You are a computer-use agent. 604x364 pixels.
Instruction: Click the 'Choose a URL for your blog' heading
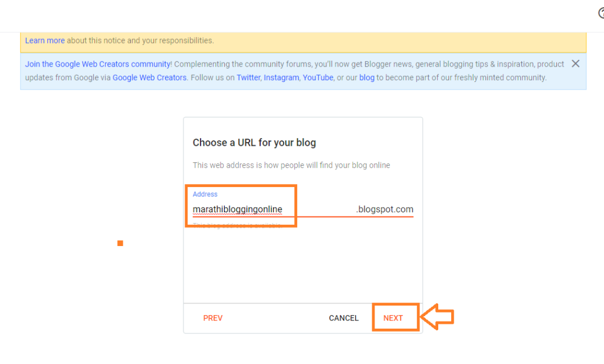254,143
